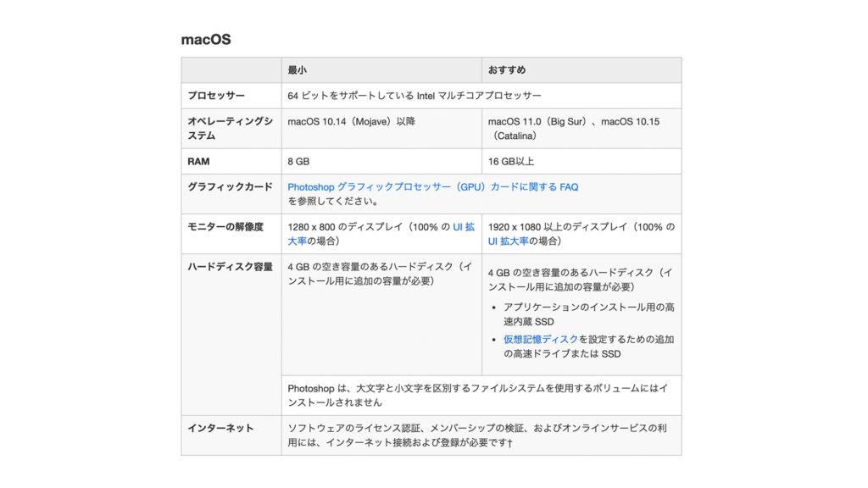Select the インターネット row label

pyautogui.click(x=220, y=428)
